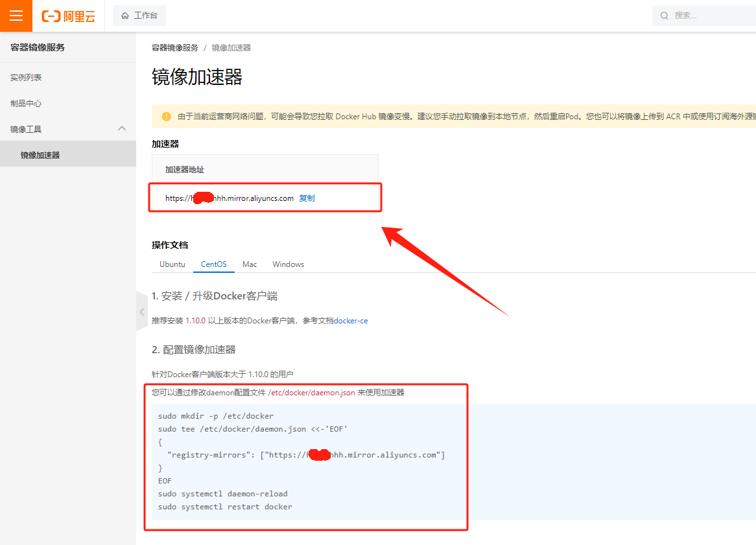The height and width of the screenshot is (545, 756).
Task: Click the 镜像加速器 breadcrumb item
Action: click(x=231, y=48)
